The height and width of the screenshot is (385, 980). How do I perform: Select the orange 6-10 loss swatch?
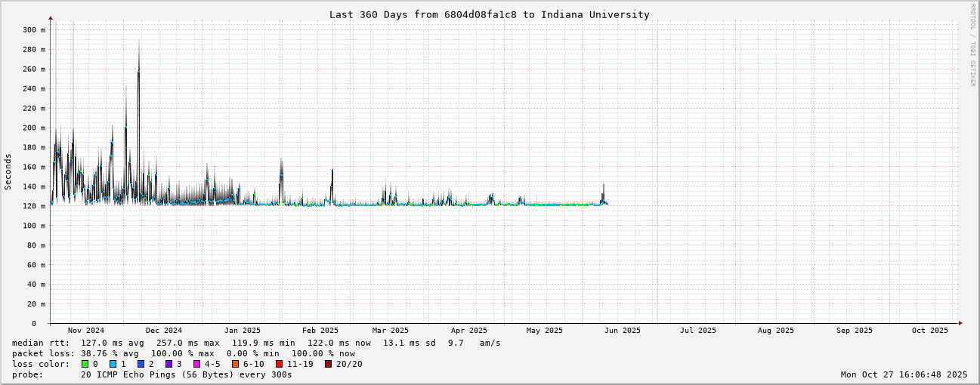point(236,364)
